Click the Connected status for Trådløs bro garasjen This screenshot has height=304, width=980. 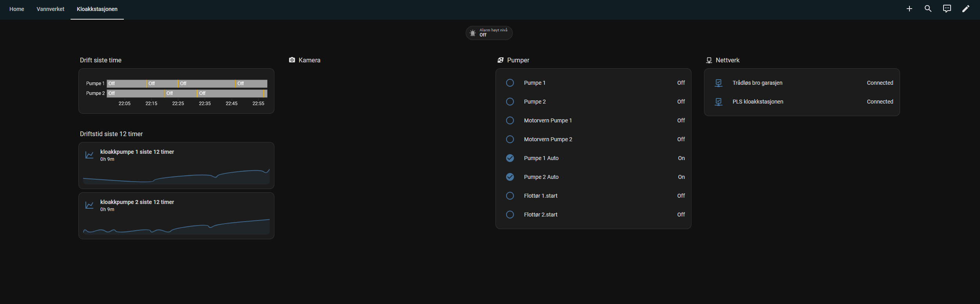(880, 83)
